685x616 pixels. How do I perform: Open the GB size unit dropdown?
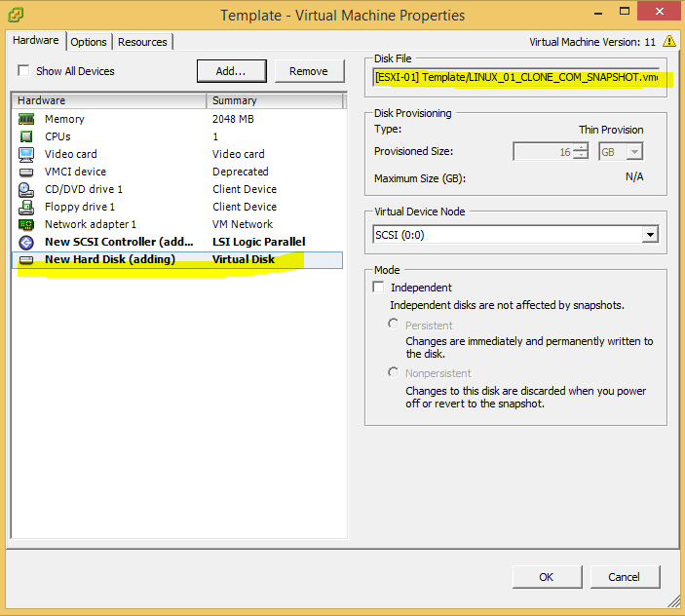[x=634, y=151]
